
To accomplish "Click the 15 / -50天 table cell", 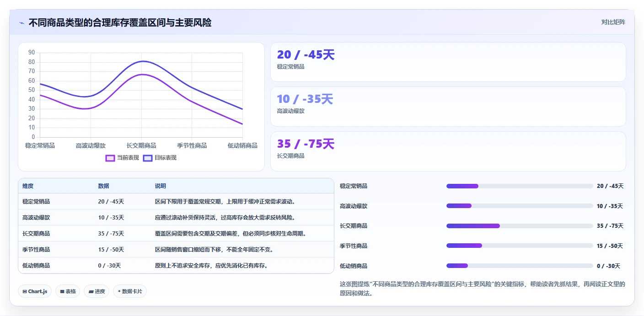I will coord(111,250).
